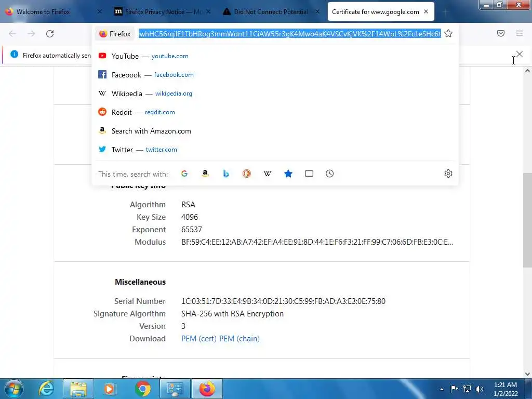Click the Firefox taskbar button
Screen dimensions: 532x399
pos(207,389)
